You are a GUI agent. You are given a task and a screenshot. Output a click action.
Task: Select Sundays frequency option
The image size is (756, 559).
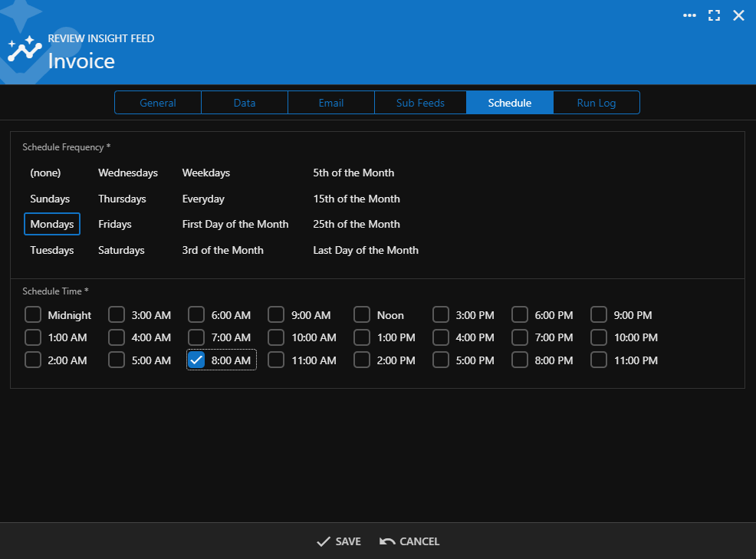click(50, 199)
